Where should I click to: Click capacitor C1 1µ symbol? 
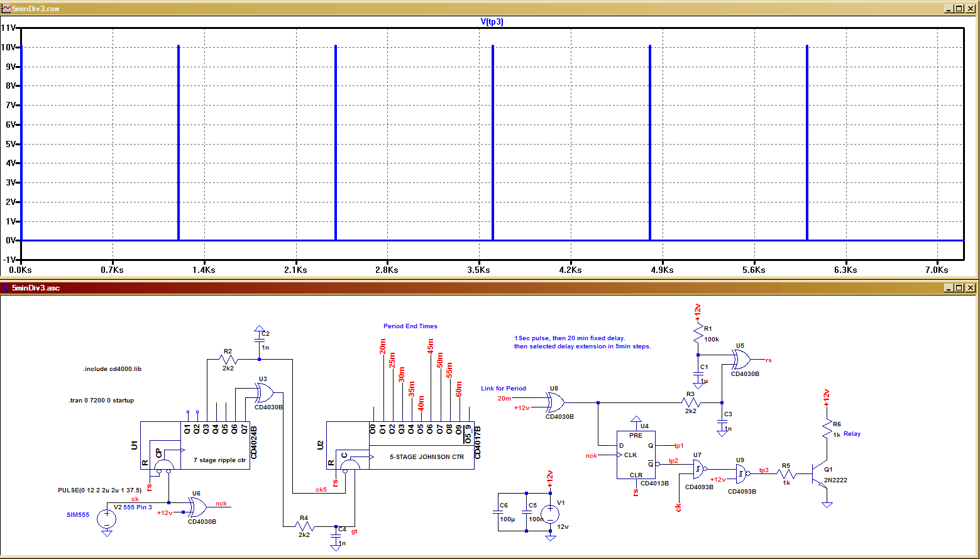pos(698,374)
